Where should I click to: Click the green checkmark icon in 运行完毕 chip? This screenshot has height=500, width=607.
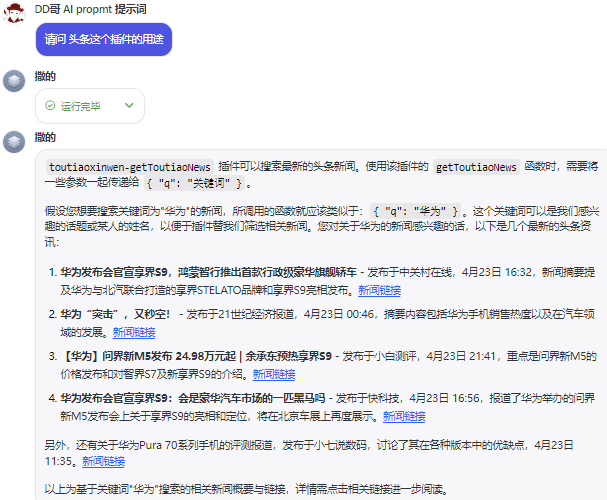coord(50,105)
